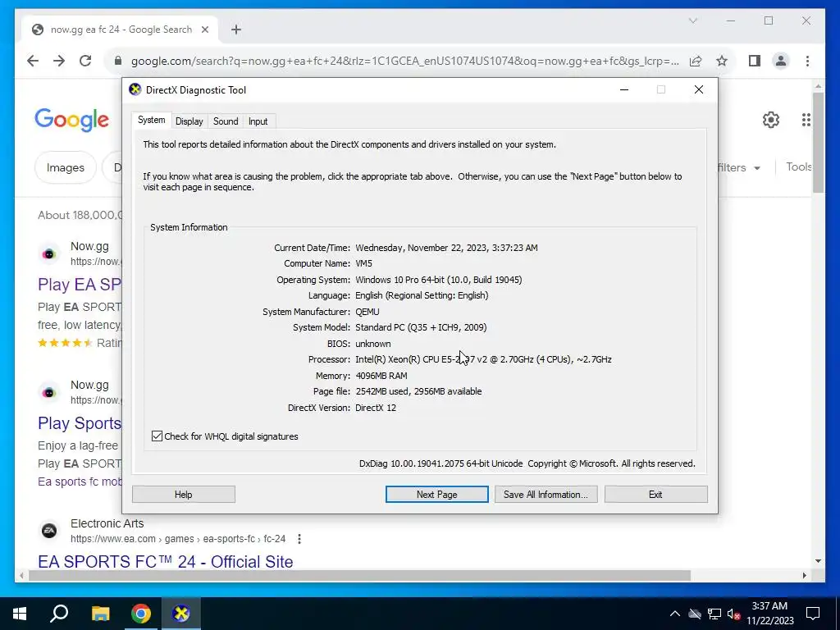Toggle Check for WHQL digital signatures
This screenshot has height=630, width=840.
tap(157, 436)
